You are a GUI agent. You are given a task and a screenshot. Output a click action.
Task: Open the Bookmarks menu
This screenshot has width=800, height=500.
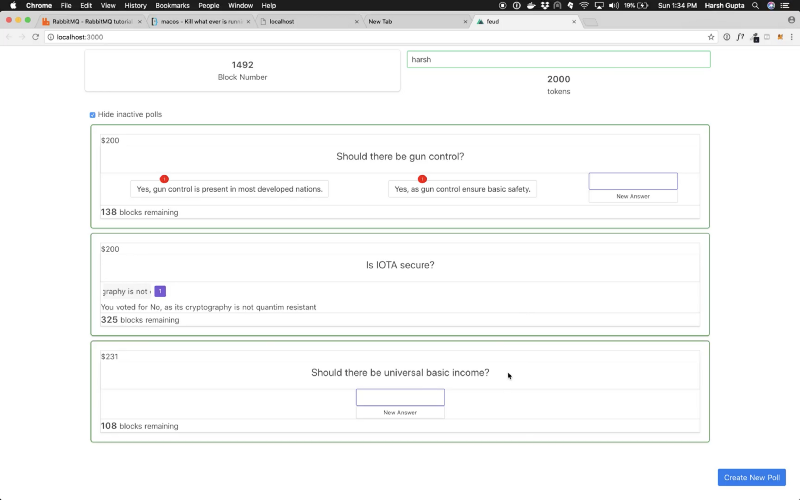pos(172,6)
